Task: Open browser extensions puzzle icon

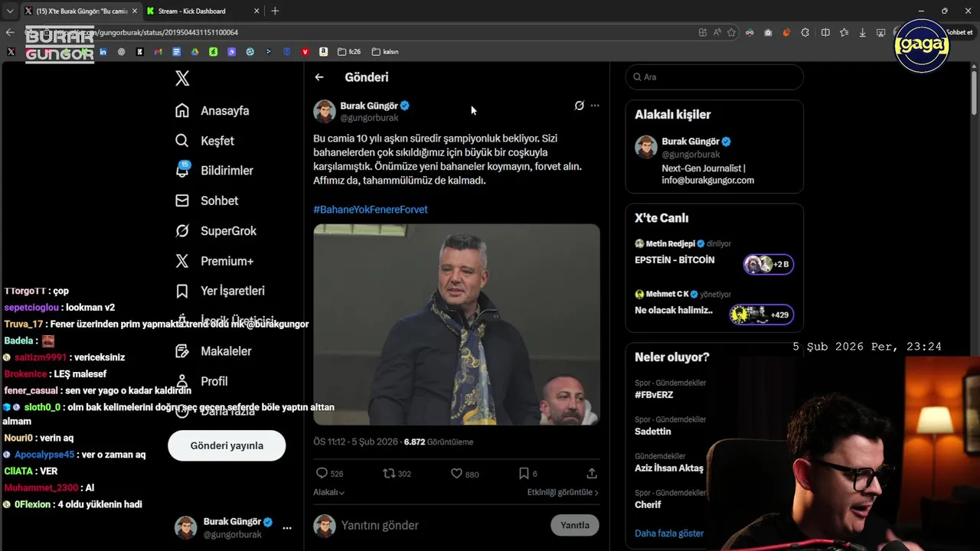Action: coord(805,32)
